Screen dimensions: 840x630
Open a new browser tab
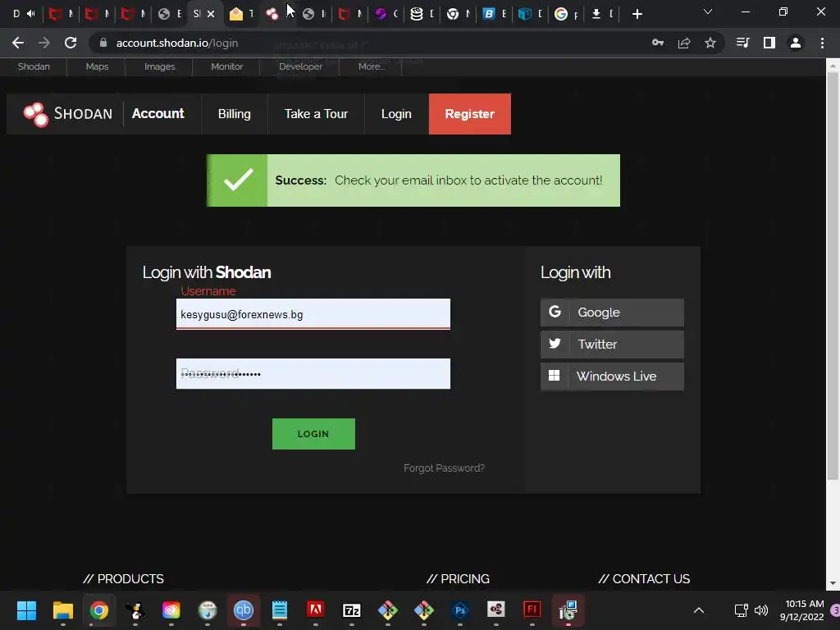coord(637,14)
